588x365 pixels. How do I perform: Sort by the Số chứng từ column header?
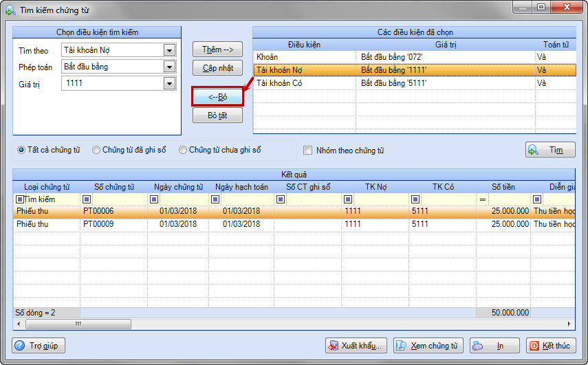pyautogui.click(x=114, y=187)
